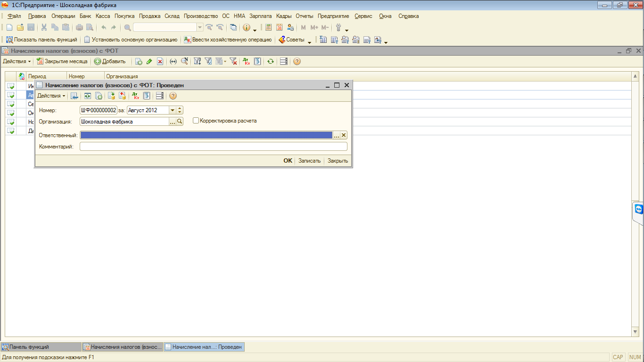Click the reread icon in document dialog toolbar
Screen dimensions: 644x362
click(x=88, y=96)
